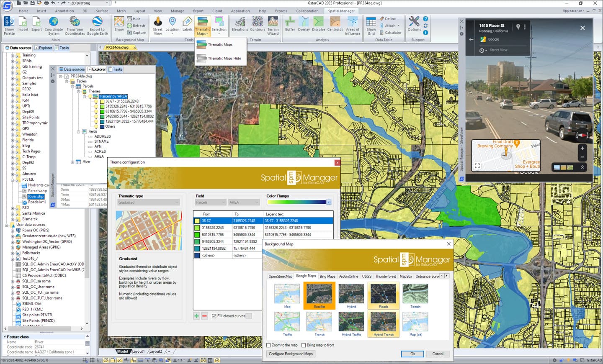Select Roma OC (PGIS) data source
This screenshot has width=603, height=364.
pos(36,230)
